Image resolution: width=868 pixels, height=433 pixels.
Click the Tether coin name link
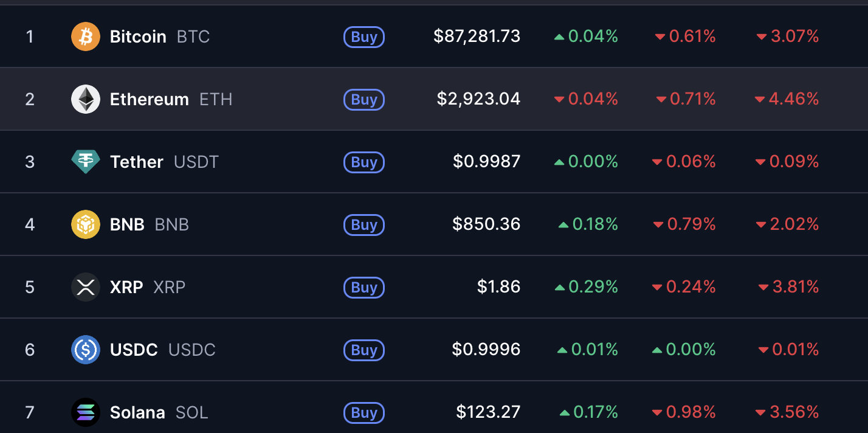pos(136,162)
